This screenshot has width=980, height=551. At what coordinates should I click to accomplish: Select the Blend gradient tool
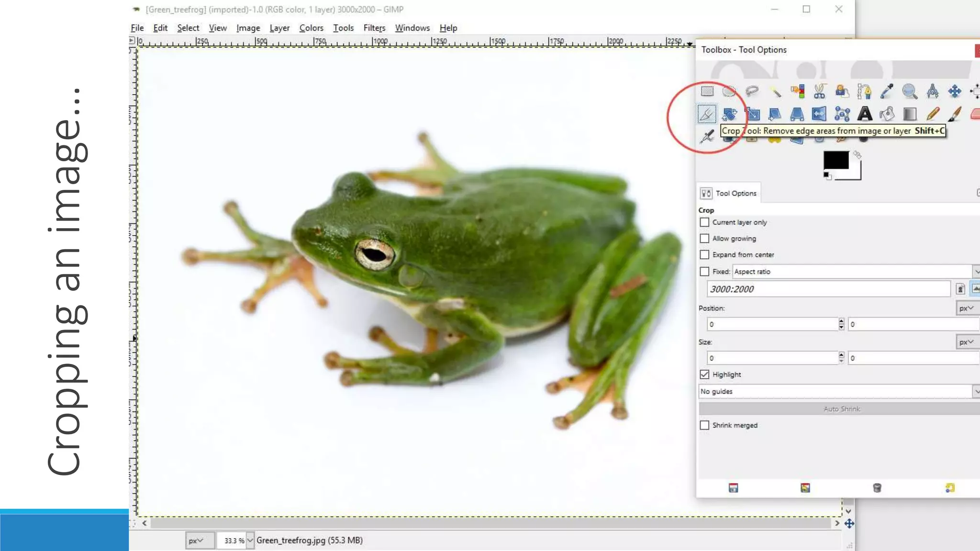click(x=909, y=114)
